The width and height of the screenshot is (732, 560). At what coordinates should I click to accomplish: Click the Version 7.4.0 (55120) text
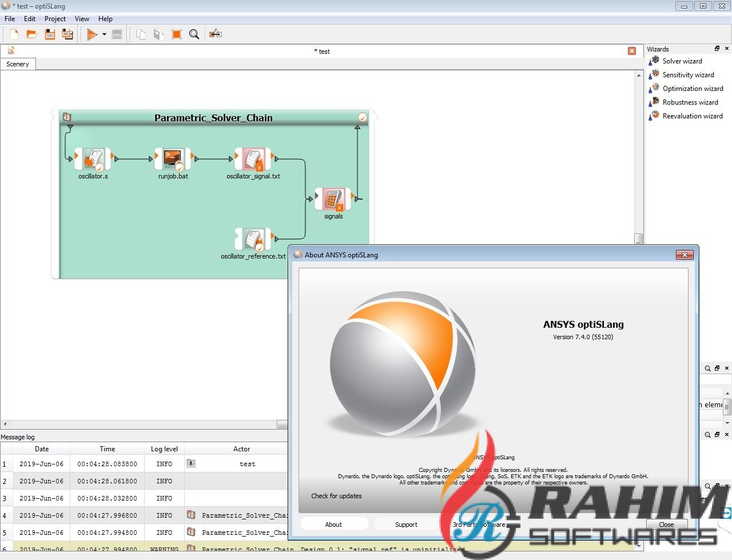pyautogui.click(x=583, y=337)
